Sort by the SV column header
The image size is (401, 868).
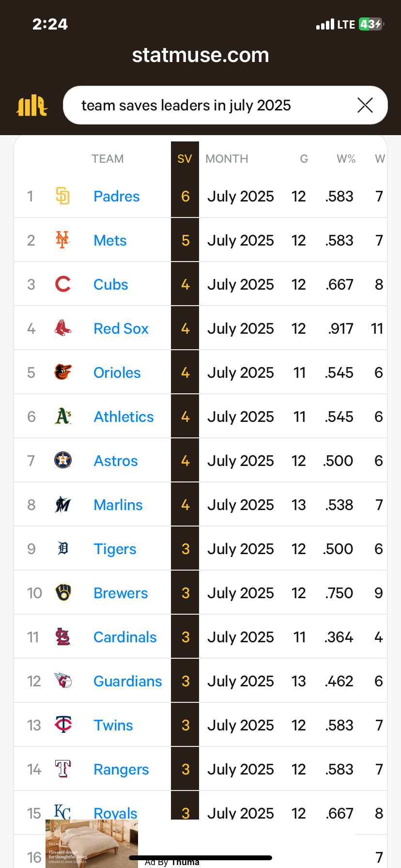185,159
